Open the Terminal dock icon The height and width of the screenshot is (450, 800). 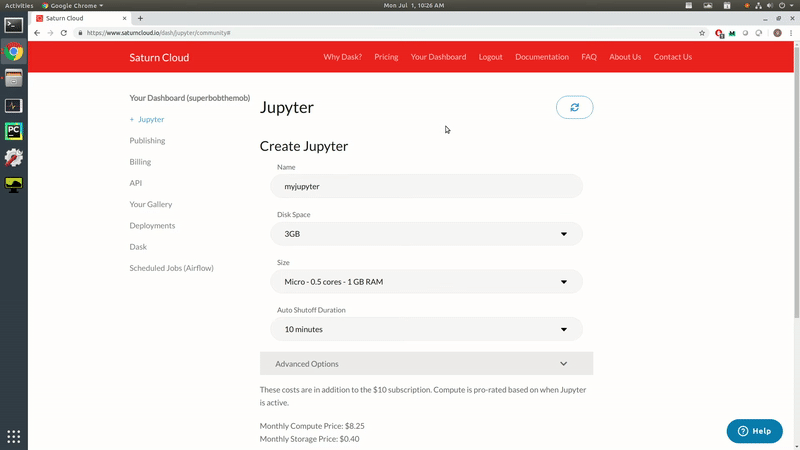(14, 25)
